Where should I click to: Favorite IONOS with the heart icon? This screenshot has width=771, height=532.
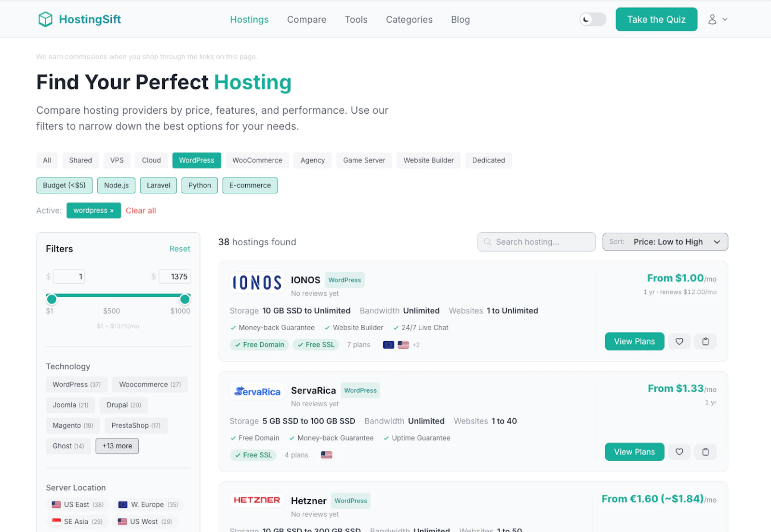679,342
